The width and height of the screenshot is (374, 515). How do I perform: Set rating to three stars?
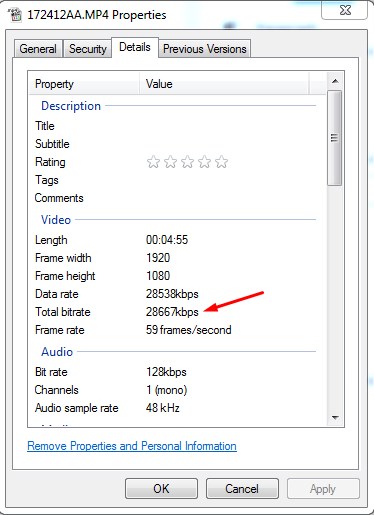click(187, 162)
